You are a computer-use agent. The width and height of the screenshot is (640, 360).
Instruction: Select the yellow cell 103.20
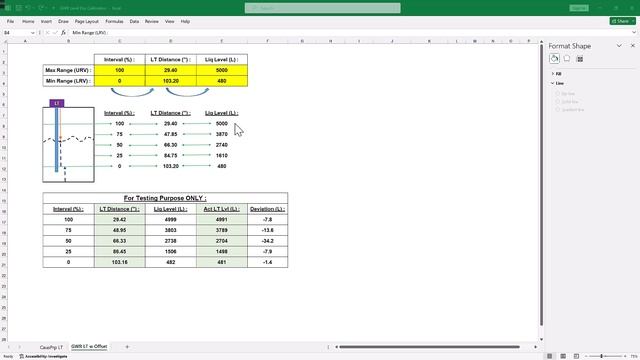tap(171, 81)
